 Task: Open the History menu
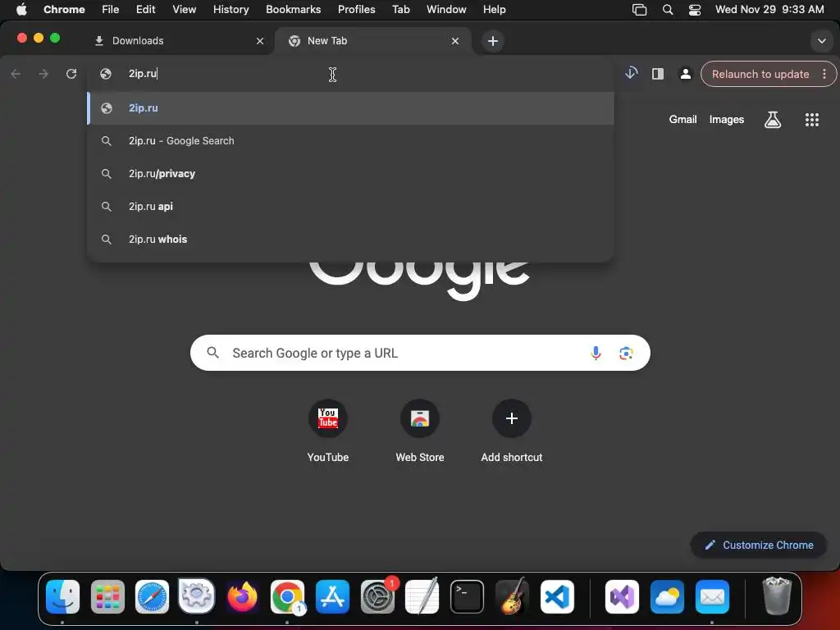coord(231,9)
